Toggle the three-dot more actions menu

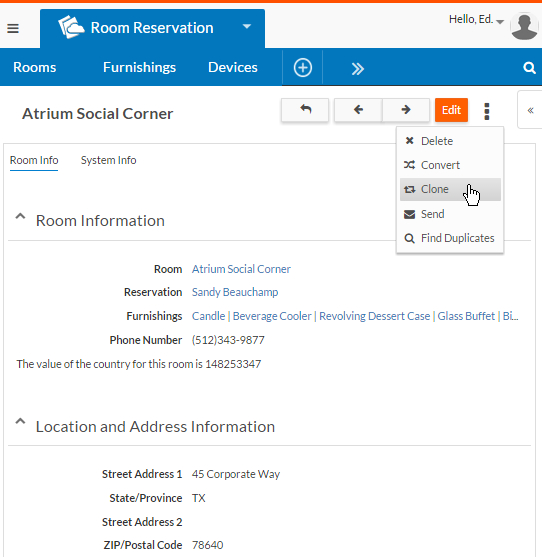click(x=487, y=112)
